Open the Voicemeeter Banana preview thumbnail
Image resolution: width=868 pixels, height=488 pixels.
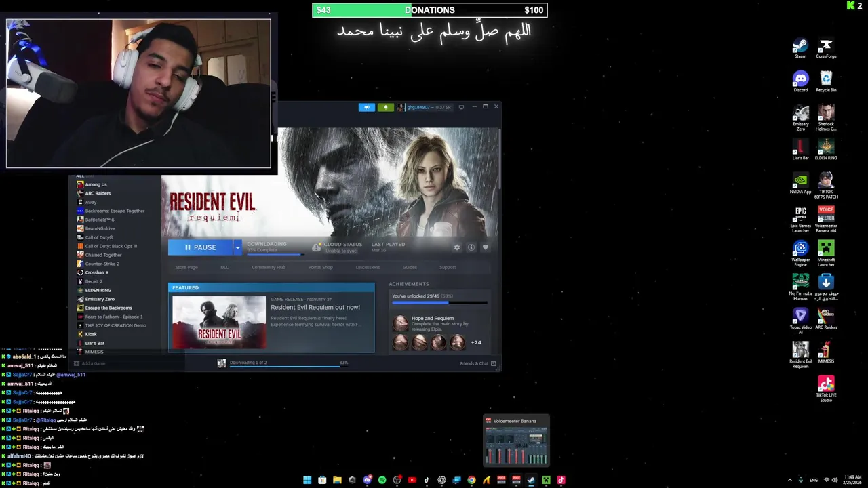tap(516, 441)
